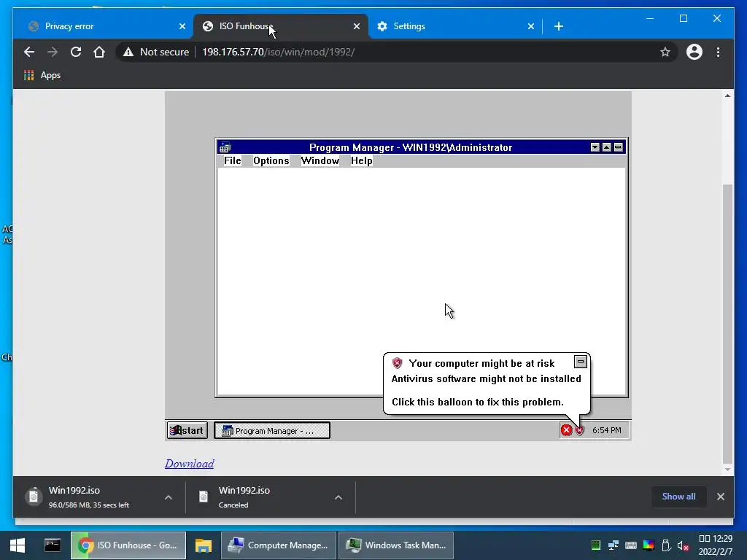This screenshot has width=747, height=560.
Task: Open the browser home page icon
Action: pos(99,52)
